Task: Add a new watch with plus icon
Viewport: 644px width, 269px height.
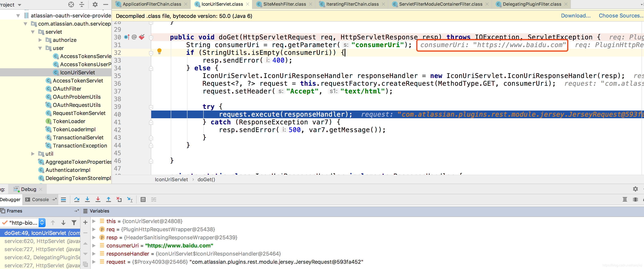Action: [x=85, y=222]
